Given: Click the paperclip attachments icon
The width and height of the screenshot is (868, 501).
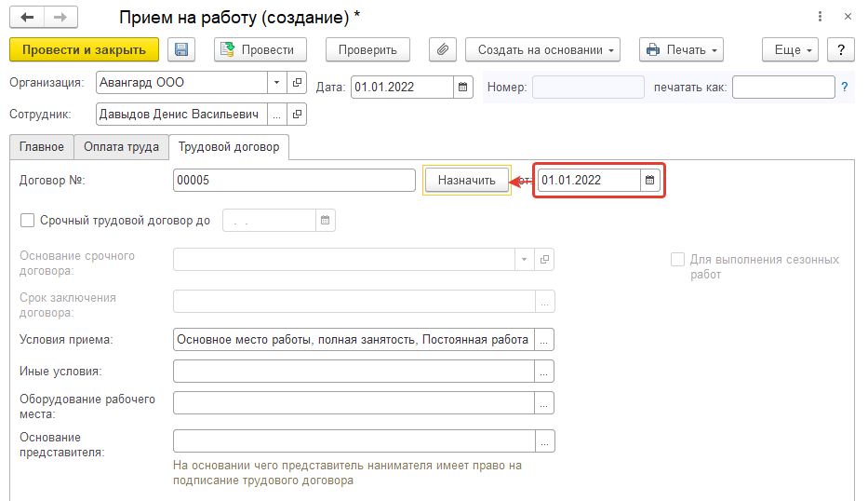Looking at the screenshot, I should click(x=443, y=49).
